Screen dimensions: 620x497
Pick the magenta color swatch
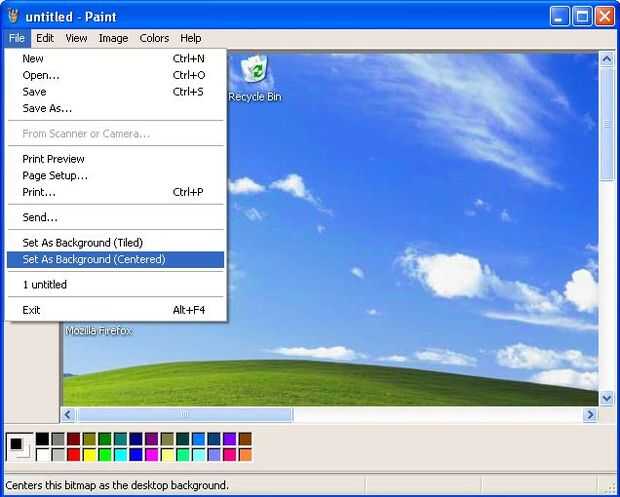click(x=151, y=455)
